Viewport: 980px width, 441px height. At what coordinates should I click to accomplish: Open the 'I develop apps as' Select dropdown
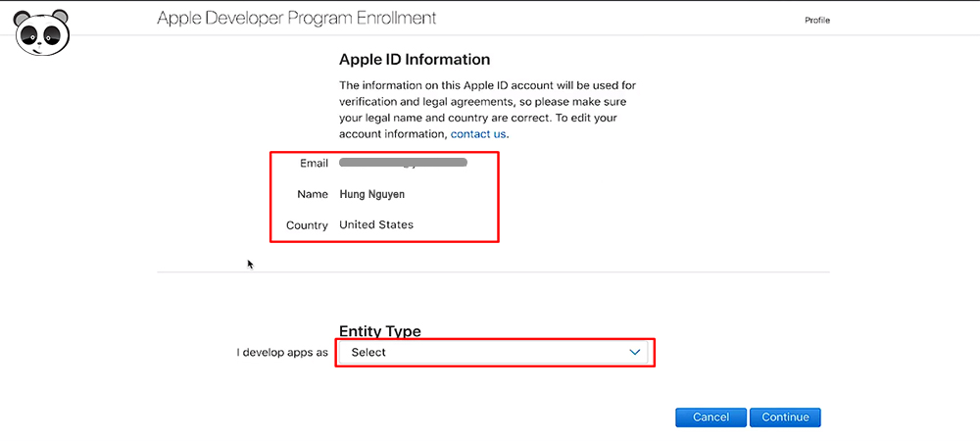click(x=493, y=352)
